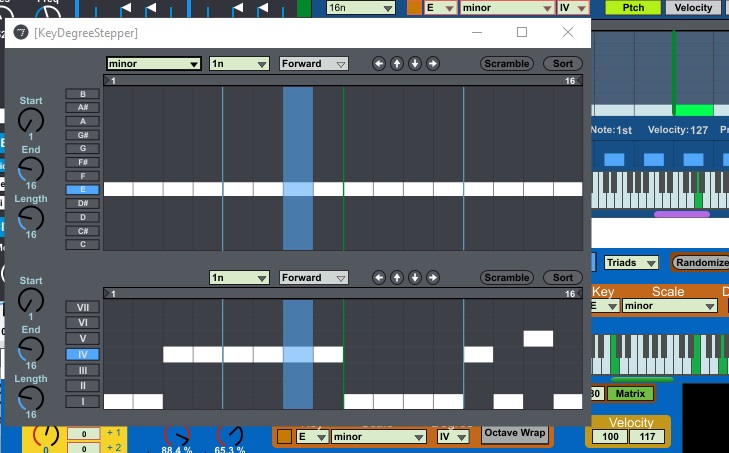
Task: Click the top Start knob
Action: [x=31, y=120]
